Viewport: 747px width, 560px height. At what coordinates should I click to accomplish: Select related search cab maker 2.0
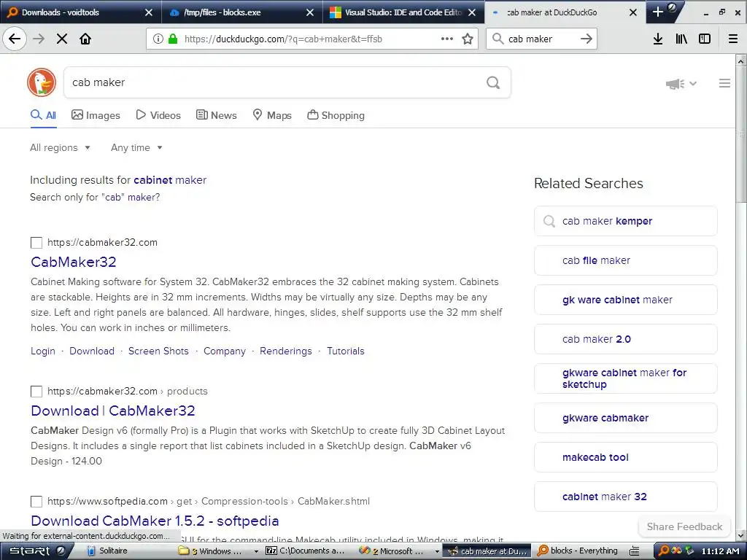(625, 339)
